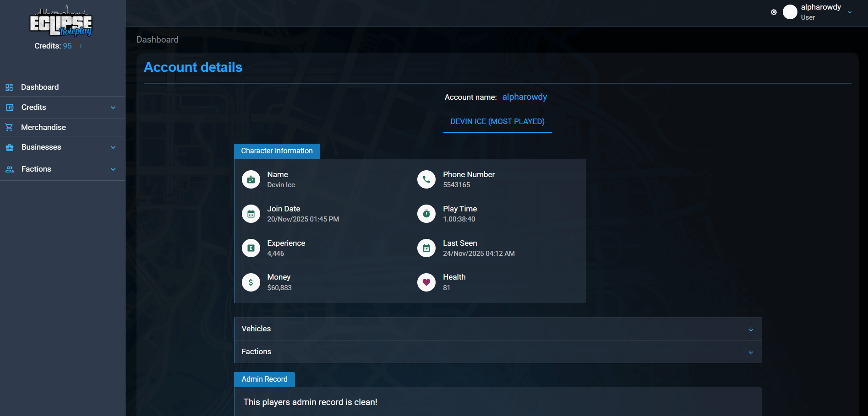Click the Dashboard breadcrumb text
The height and width of the screenshot is (416, 868).
(x=158, y=40)
